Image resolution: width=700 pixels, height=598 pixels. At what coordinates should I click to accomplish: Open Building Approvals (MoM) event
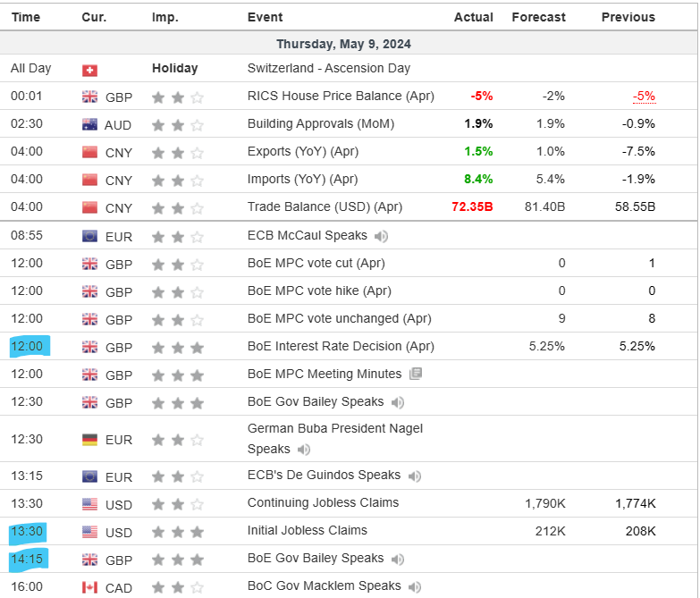321,123
